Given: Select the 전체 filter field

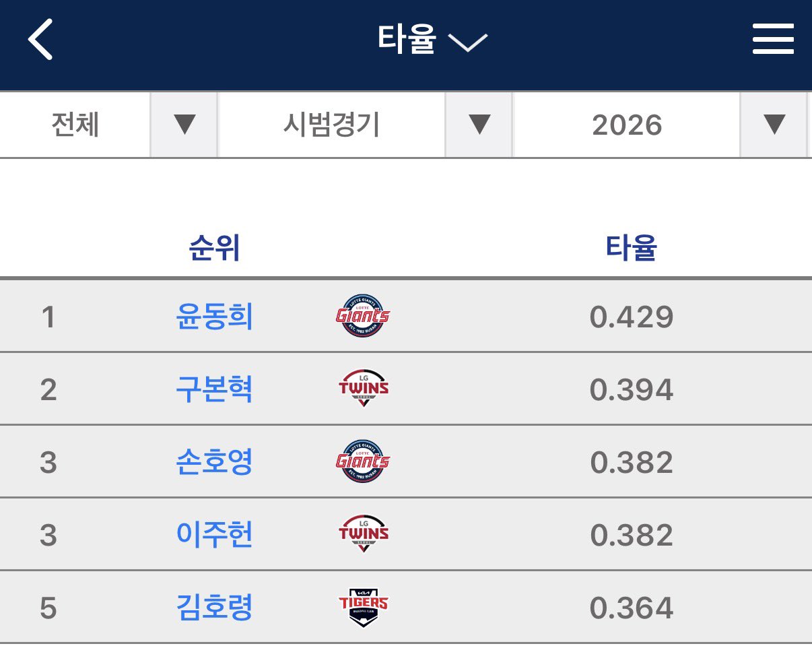Looking at the screenshot, I should coord(75,125).
